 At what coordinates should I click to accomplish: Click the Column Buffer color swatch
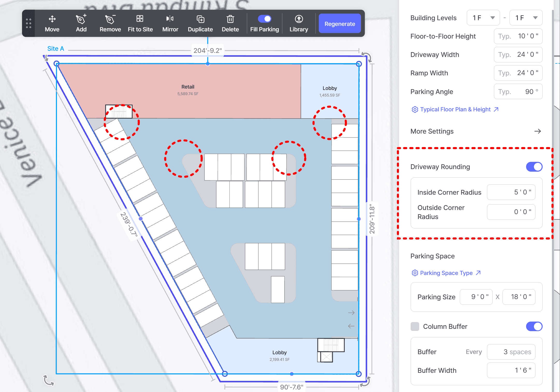(x=415, y=326)
